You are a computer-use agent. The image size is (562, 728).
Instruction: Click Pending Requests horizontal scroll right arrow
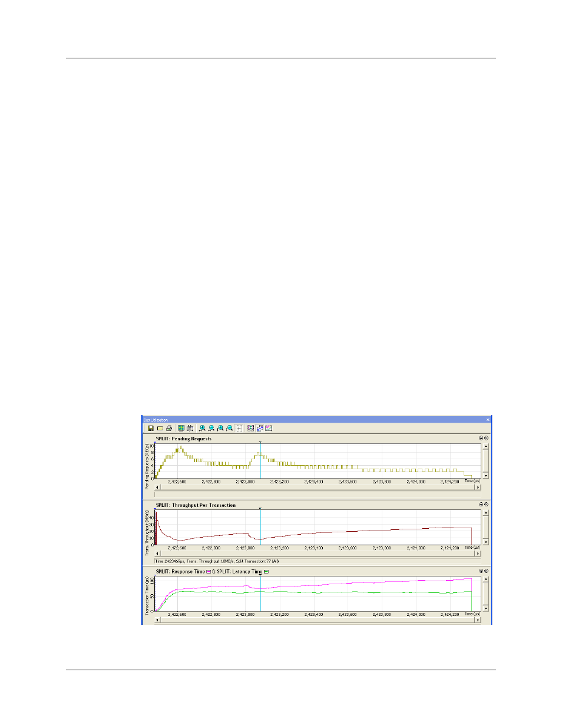(x=478, y=487)
